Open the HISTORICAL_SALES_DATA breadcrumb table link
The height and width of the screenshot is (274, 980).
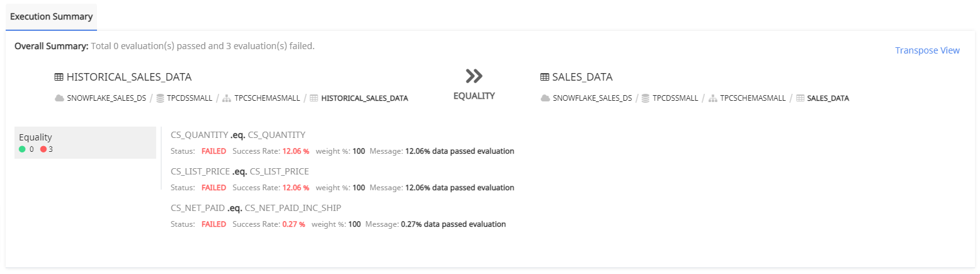(x=364, y=98)
